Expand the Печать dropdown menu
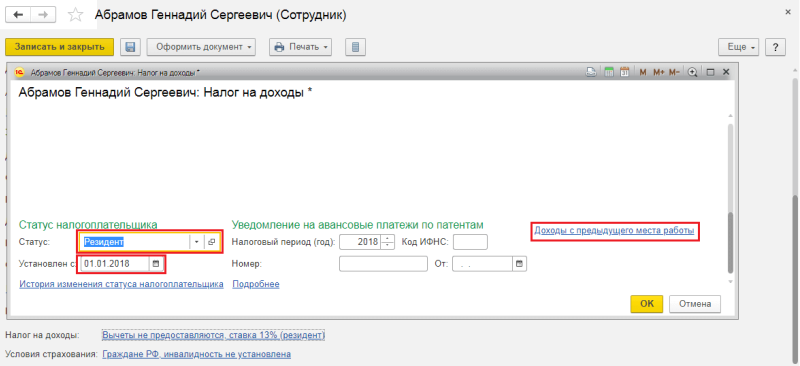Image resolution: width=800 pixels, height=366 pixels. 301,47
